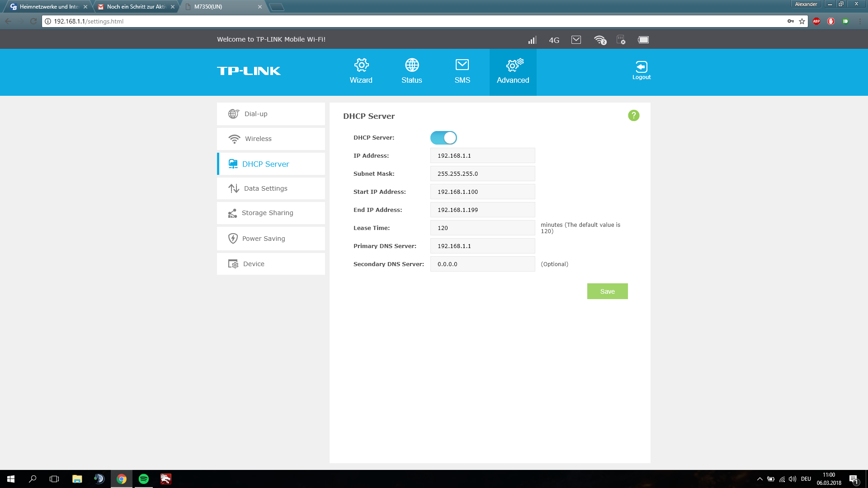Open Spotify from the Windows taskbar

click(x=144, y=479)
